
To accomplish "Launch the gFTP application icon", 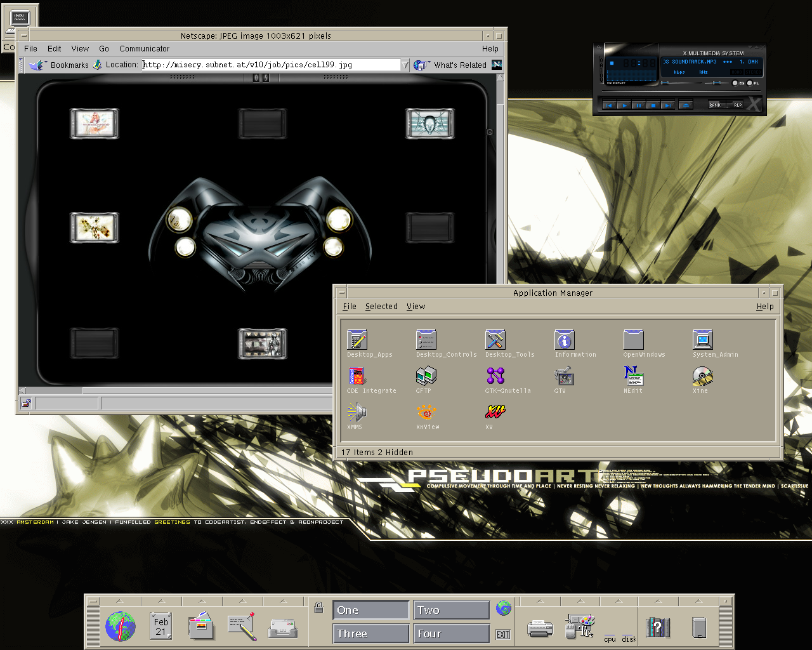I will [x=426, y=376].
